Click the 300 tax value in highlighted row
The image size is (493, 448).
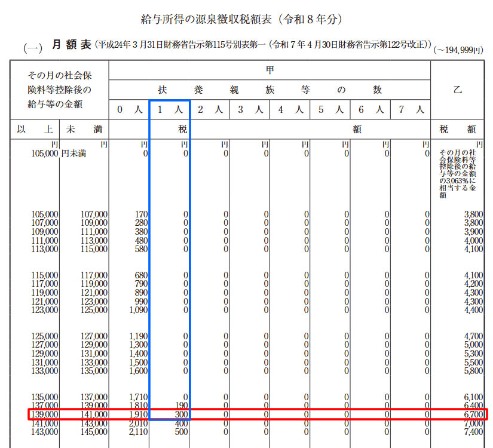click(x=181, y=415)
